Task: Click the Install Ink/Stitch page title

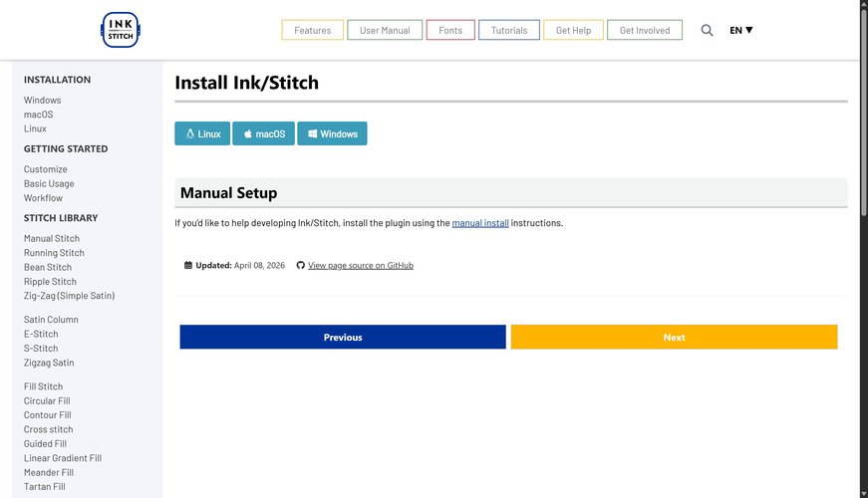Action: click(247, 83)
